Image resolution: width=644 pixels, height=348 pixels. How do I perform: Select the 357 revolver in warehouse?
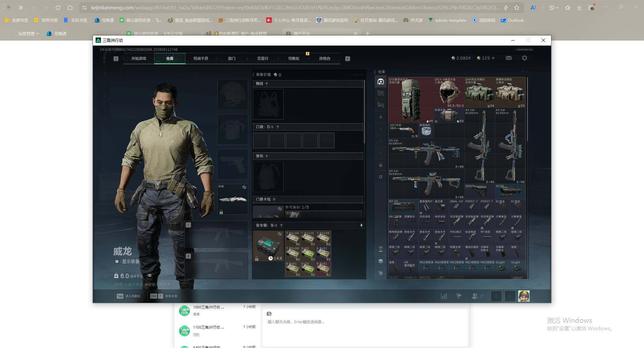(404, 131)
